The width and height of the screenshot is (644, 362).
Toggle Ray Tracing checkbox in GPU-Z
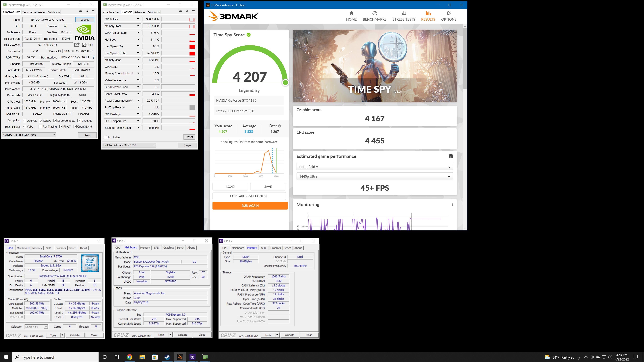[40, 127]
